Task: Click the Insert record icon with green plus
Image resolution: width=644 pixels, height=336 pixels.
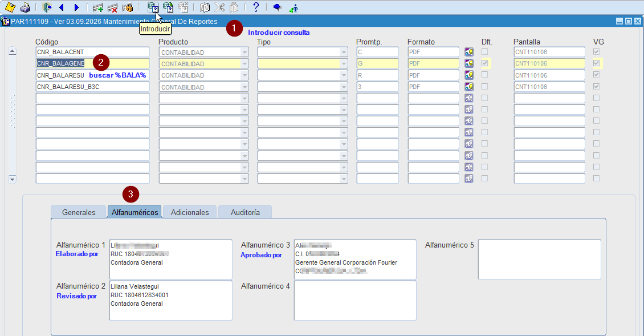Action: click(x=98, y=7)
